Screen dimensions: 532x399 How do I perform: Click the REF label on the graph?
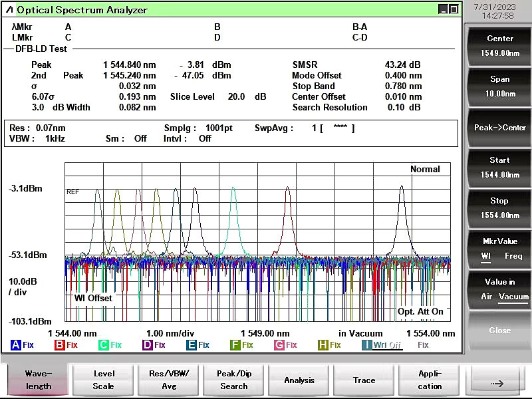pyautogui.click(x=72, y=192)
